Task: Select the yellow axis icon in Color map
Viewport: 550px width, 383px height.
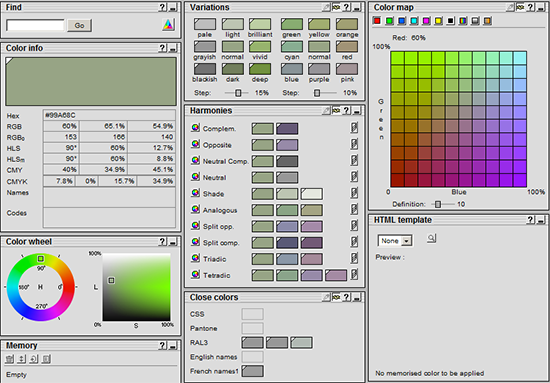Action: point(438,21)
